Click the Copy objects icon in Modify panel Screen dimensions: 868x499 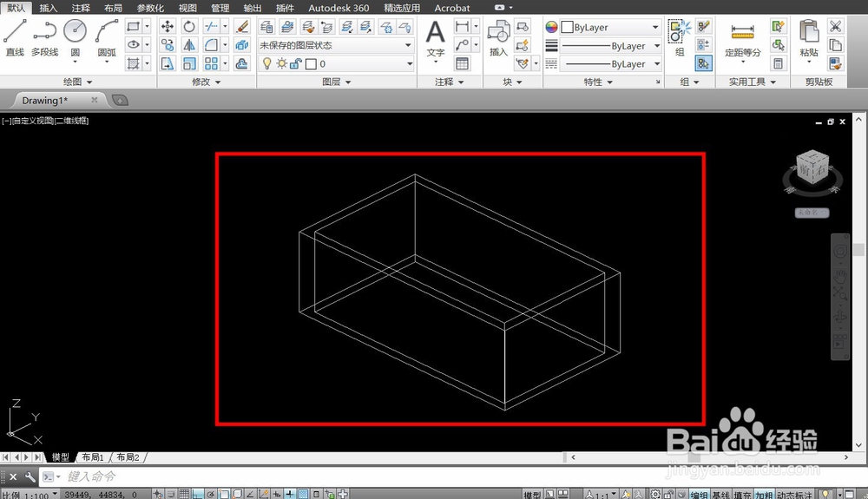pyautogui.click(x=168, y=45)
